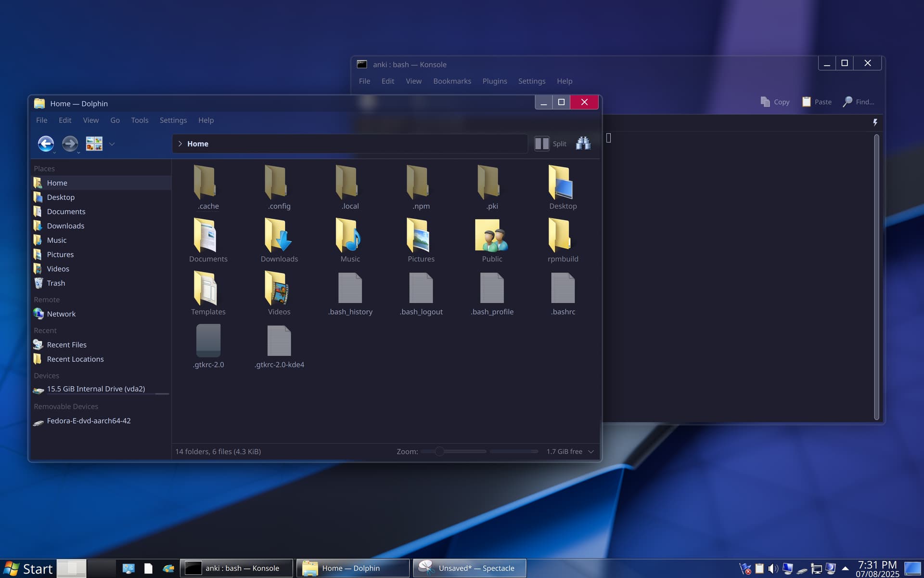Open the Tools menu in Dolphin
The width and height of the screenshot is (924, 578).
pos(140,120)
